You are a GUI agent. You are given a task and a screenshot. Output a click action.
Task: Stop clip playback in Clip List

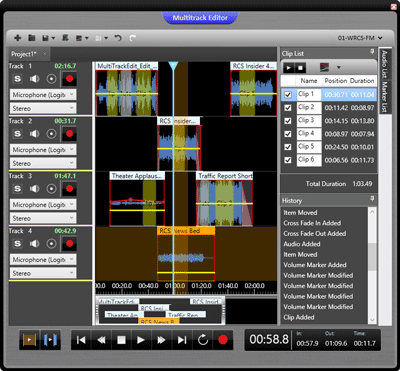tap(300, 68)
